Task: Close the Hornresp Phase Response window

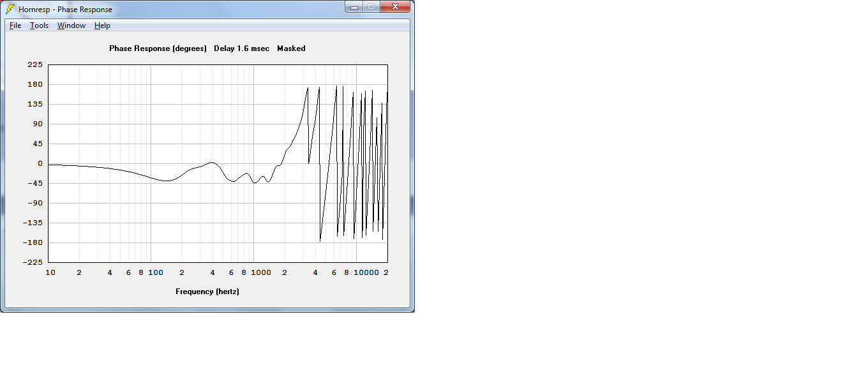Action: point(395,7)
